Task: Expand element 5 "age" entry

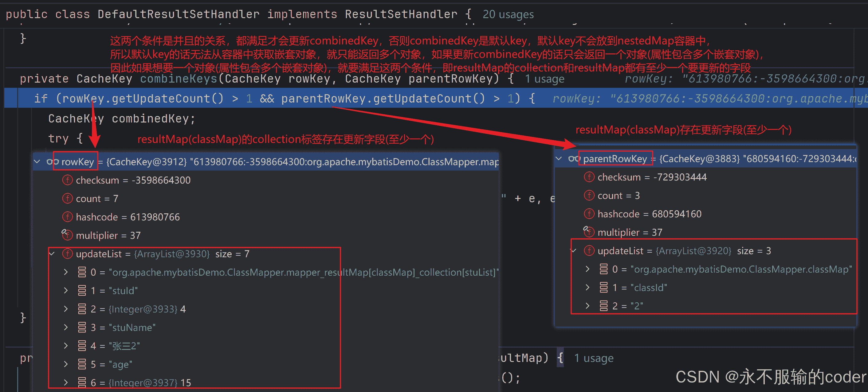Action: [x=66, y=364]
